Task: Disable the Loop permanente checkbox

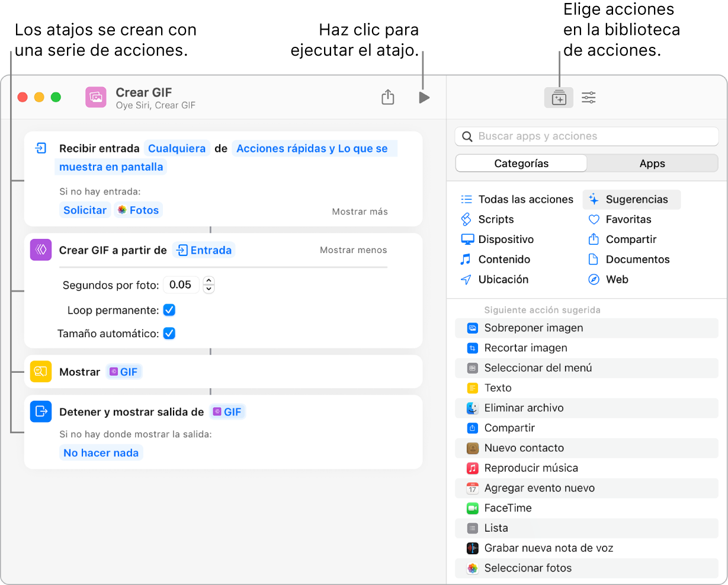Action: point(169,310)
